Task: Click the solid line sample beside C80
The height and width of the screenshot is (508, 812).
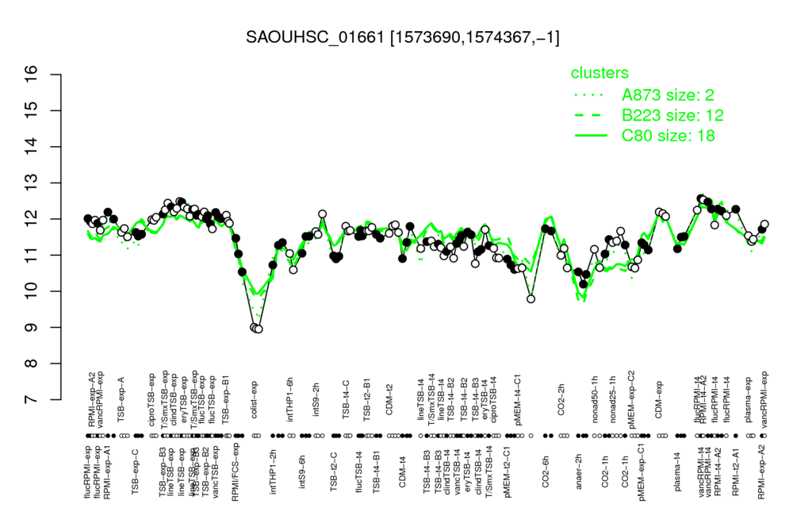Action: [591, 136]
